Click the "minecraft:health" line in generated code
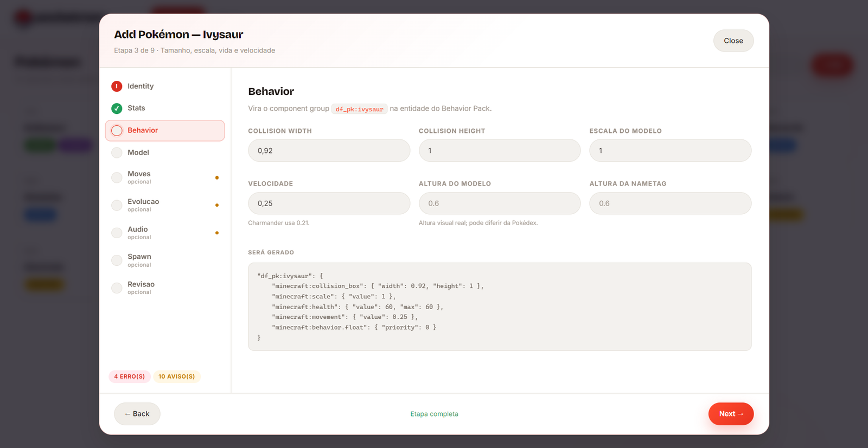This screenshot has width=868, height=448. (358, 306)
